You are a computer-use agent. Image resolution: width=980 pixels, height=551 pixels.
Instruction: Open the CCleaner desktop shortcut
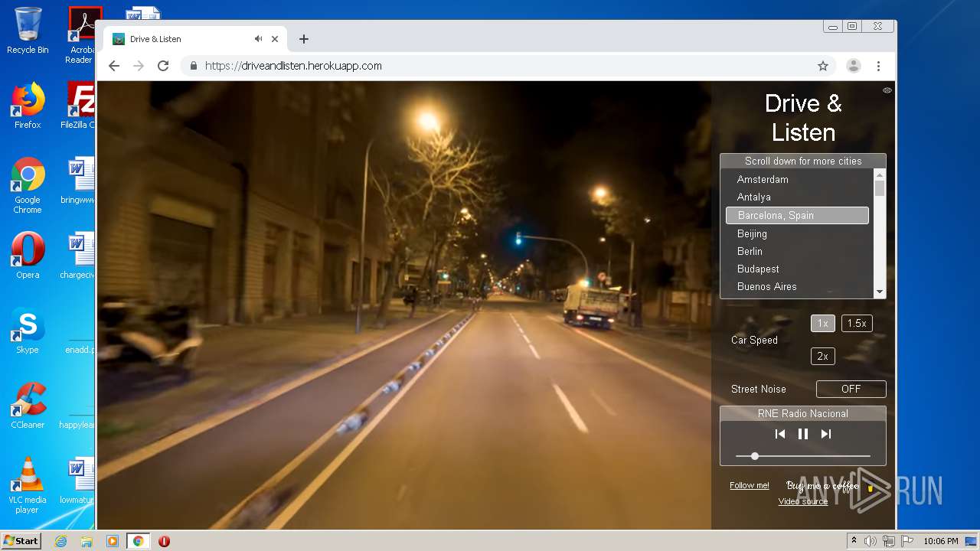(x=28, y=406)
